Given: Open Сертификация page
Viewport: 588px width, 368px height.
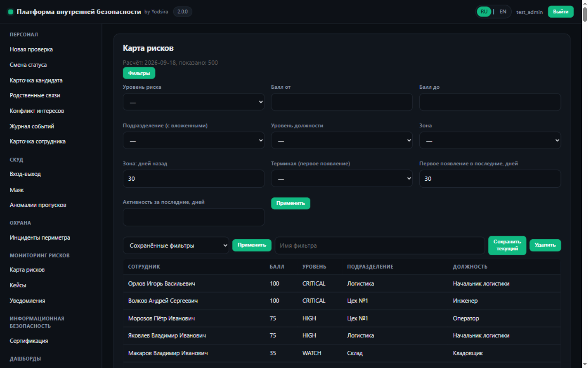Looking at the screenshot, I should coord(29,341).
